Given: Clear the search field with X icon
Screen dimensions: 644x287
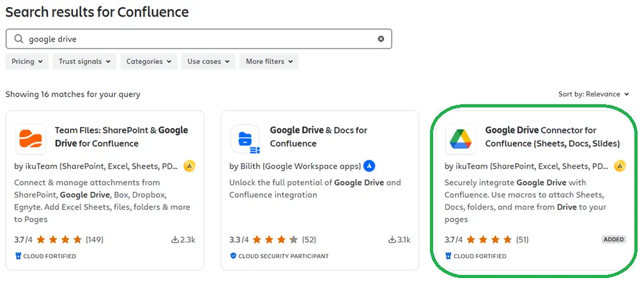Looking at the screenshot, I should pos(381,38).
